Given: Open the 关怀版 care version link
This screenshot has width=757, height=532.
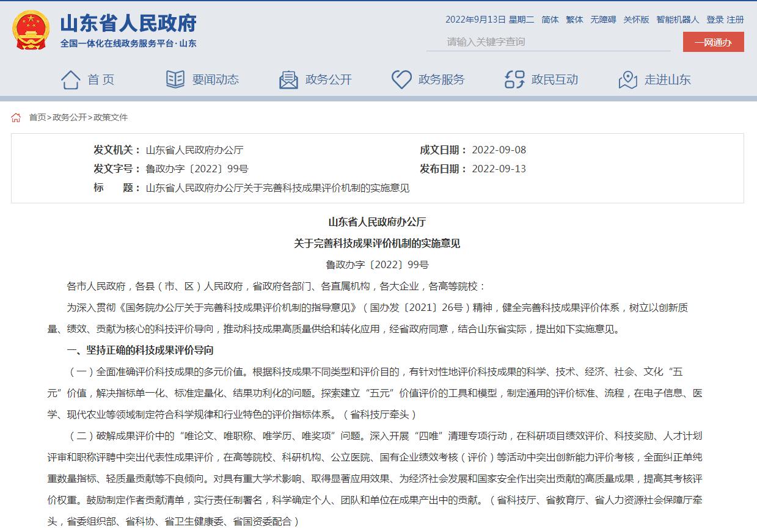Looking at the screenshot, I should (x=636, y=20).
